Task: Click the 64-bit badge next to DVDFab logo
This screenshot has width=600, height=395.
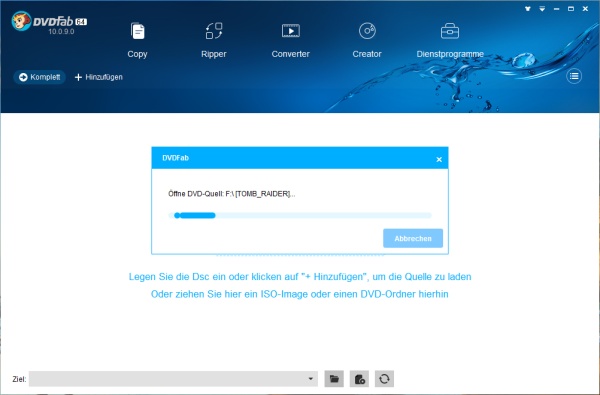Action: [x=81, y=22]
